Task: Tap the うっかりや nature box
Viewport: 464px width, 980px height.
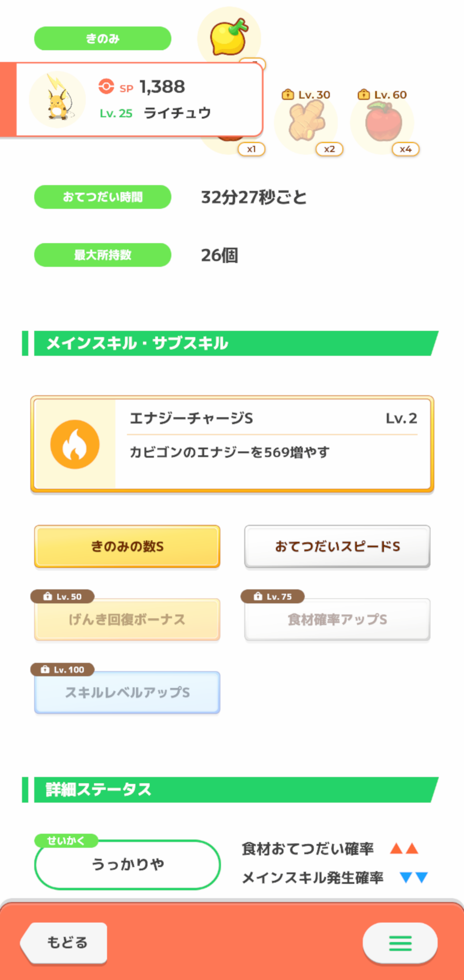Action: 127,864
